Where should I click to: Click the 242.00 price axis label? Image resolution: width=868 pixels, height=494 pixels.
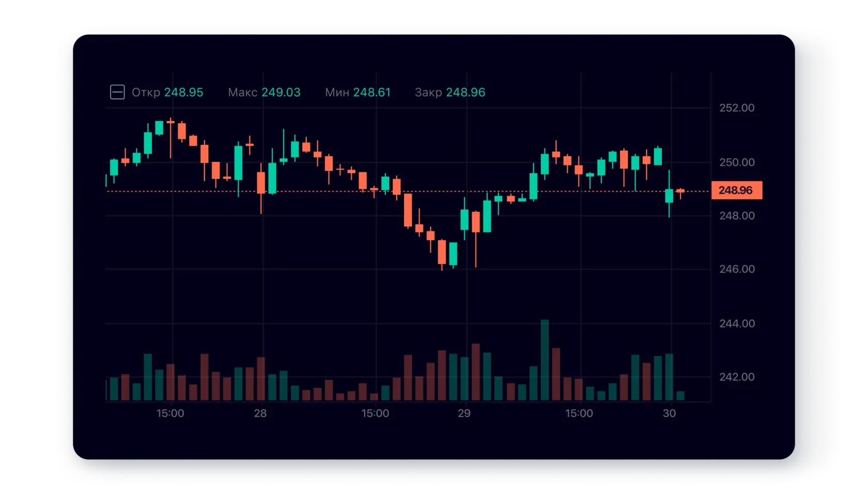[x=737, y=377]
